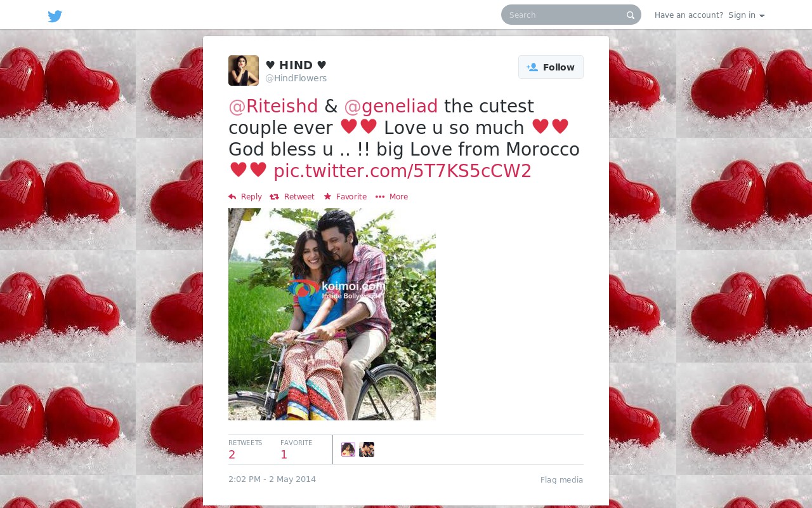Open HIND's profile avatar

tap(244, 70)
